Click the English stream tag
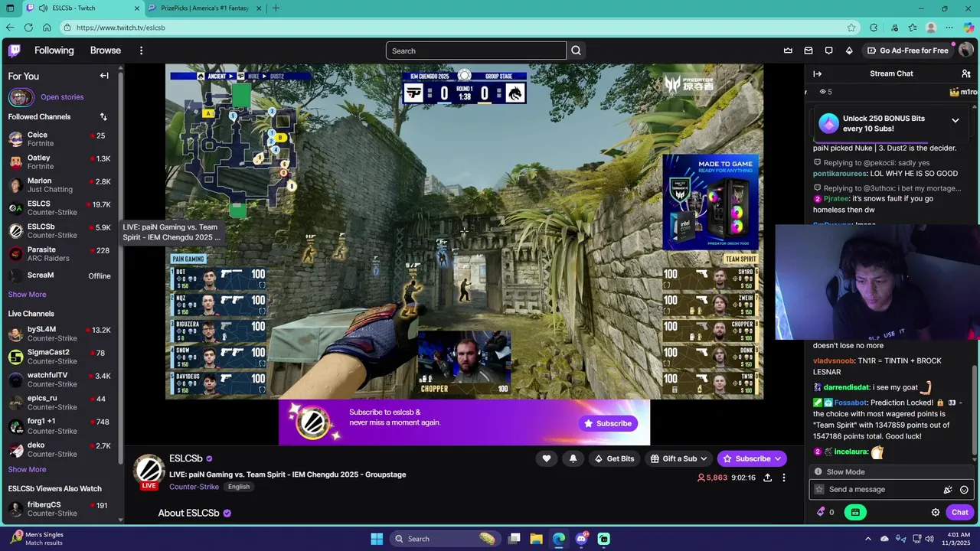980x551 pixels. tap(239, 487)
